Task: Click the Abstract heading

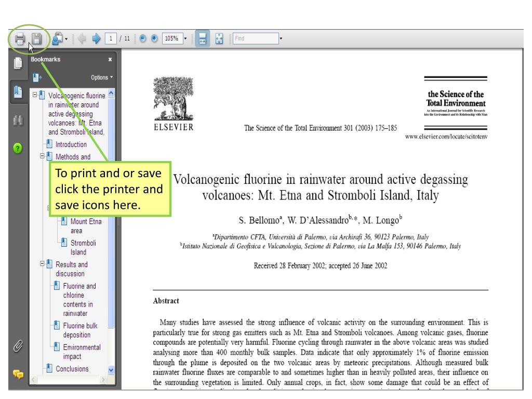Action: pyautogui.click(x=166, y=301)
